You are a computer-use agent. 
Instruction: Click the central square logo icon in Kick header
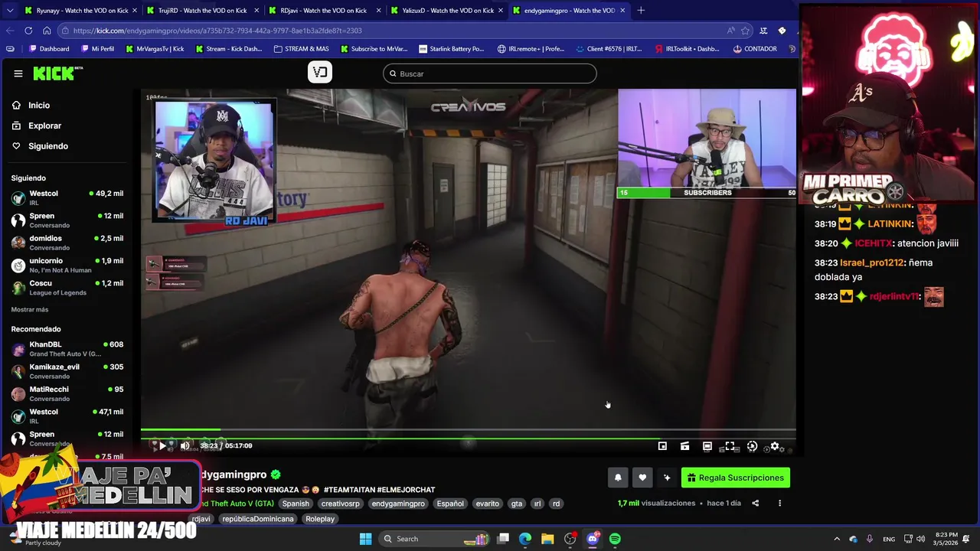pos(320,72)
